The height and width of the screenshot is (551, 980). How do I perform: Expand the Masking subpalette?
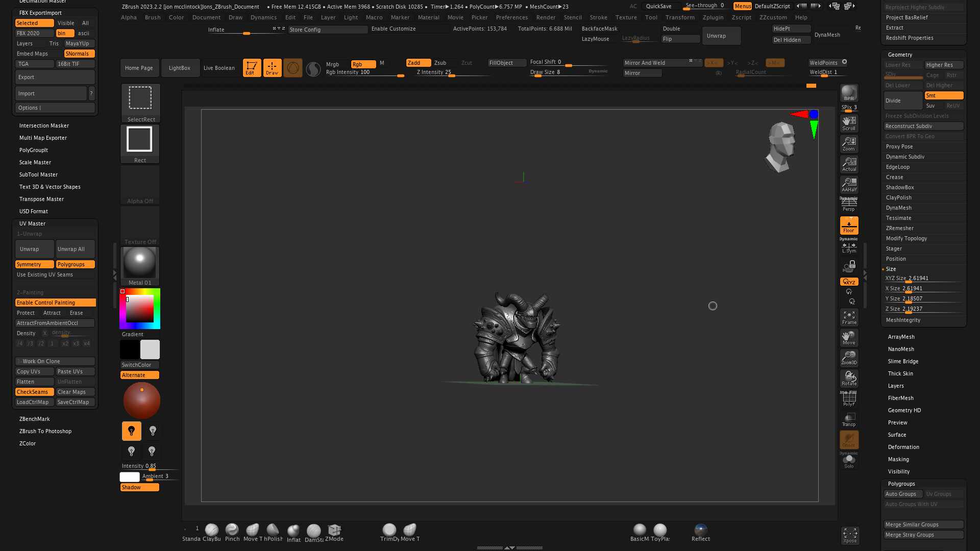tap(898, 459)
